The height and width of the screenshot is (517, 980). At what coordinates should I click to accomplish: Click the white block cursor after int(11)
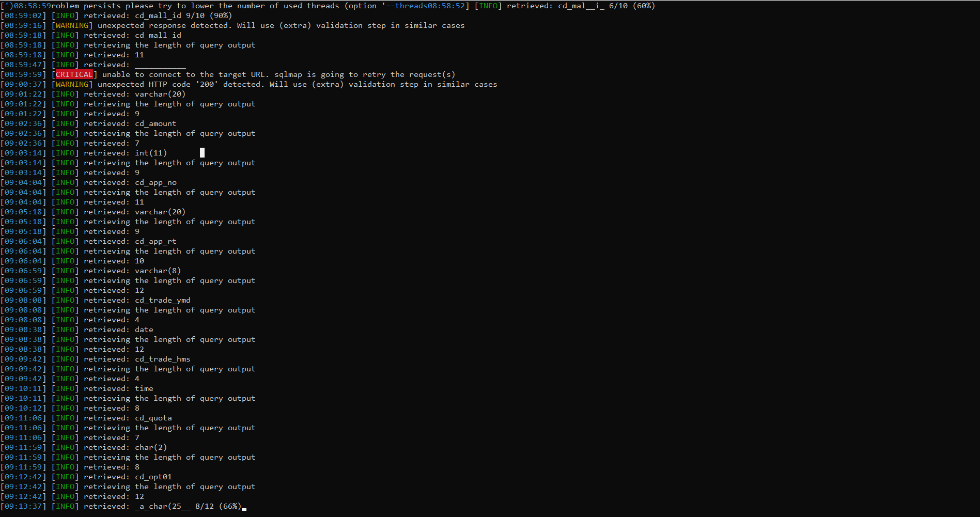pos(202,153)
